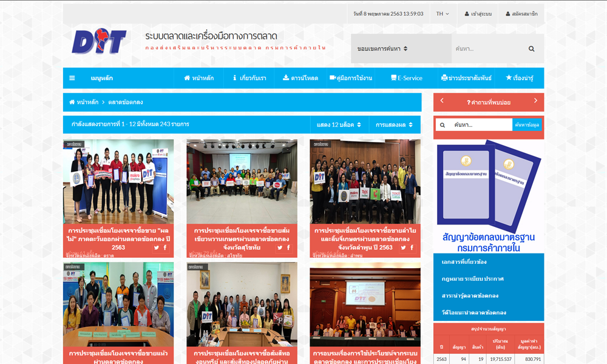Open the แก้ว meeting photo
Viewport: 607px width, 364px height.
(x=118, y=305)
